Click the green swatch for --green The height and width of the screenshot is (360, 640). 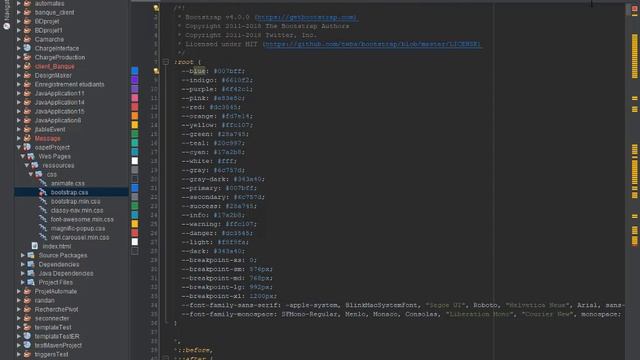(135, 134)
